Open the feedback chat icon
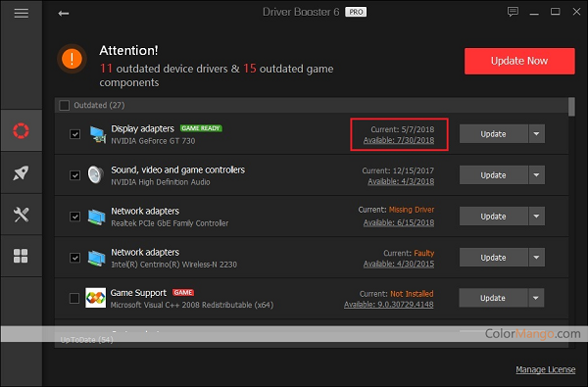This screenshot has height=387, width=588. coord(513,12)
